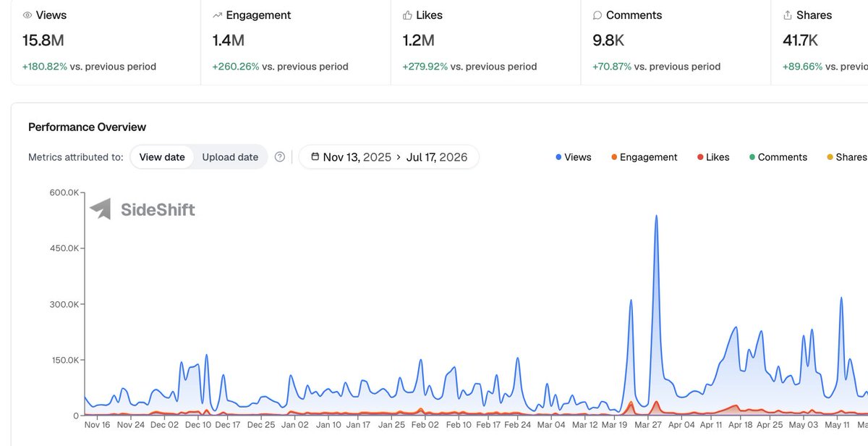Click the Apr 18 date on the x-axis

point(740,425)
